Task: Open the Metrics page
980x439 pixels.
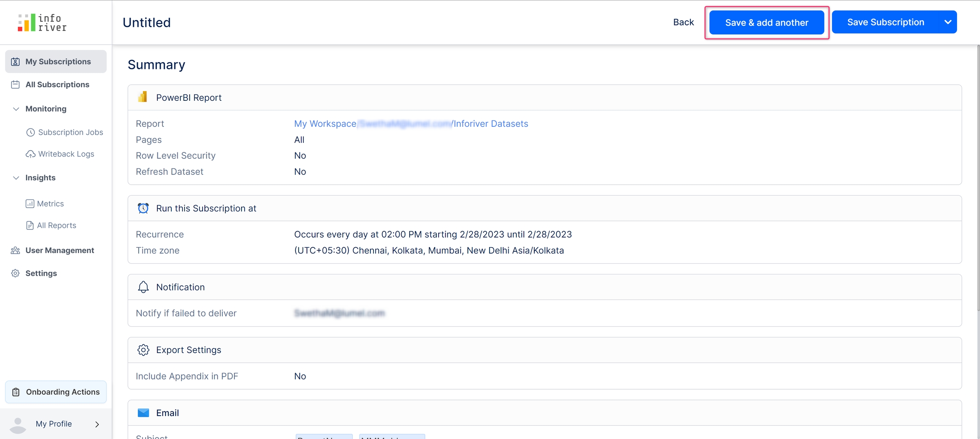Action: [x=50, y=204]
